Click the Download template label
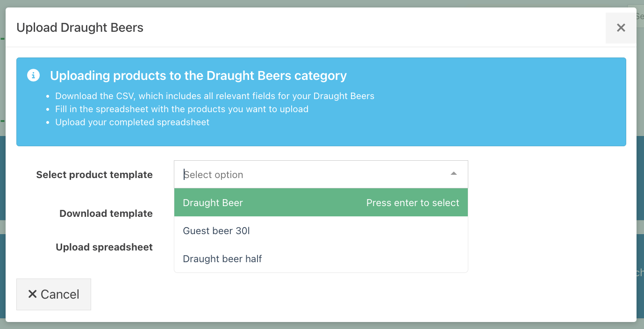 (106, 214)
